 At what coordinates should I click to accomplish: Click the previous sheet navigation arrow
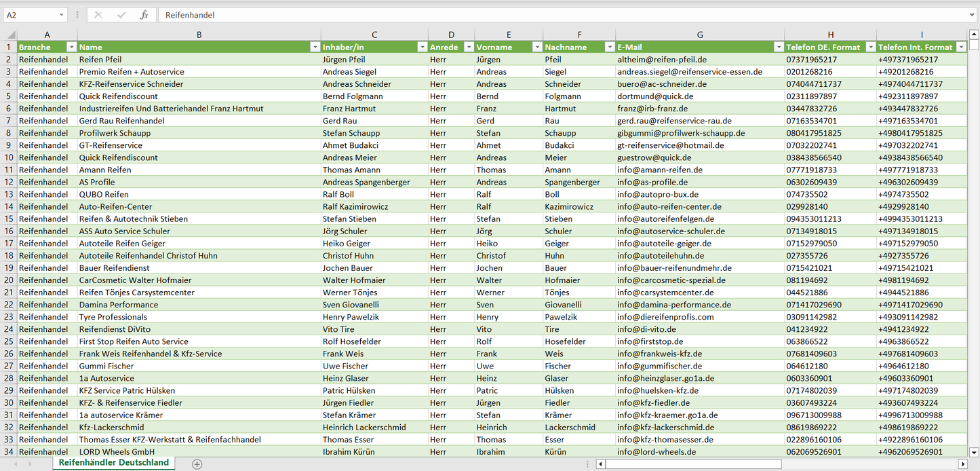14,464
